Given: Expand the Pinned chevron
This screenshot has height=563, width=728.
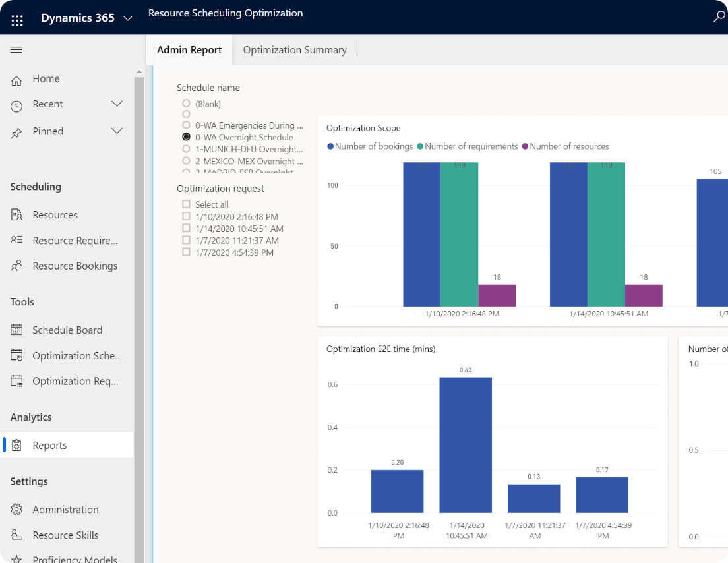Looking at the screenshot, I should pyautogui.click(x=117, y=131).
